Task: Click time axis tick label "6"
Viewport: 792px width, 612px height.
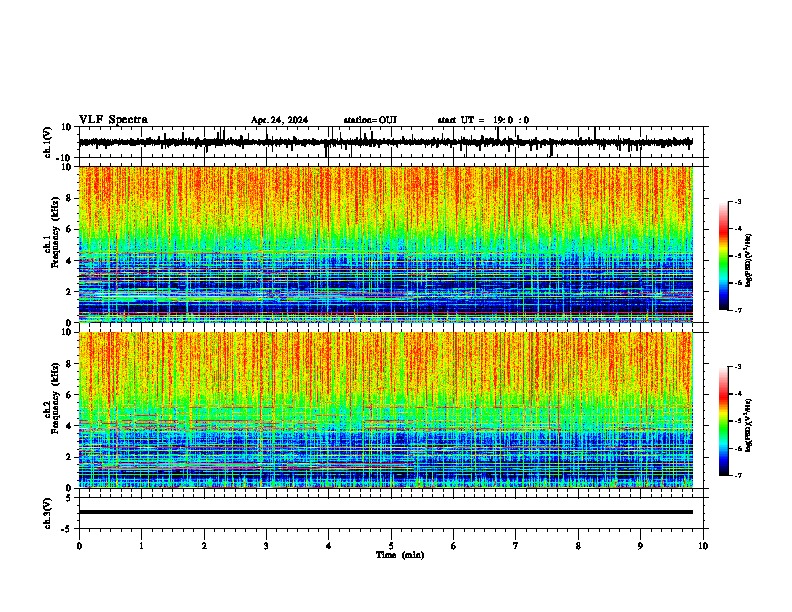Action: pos(454,546)
